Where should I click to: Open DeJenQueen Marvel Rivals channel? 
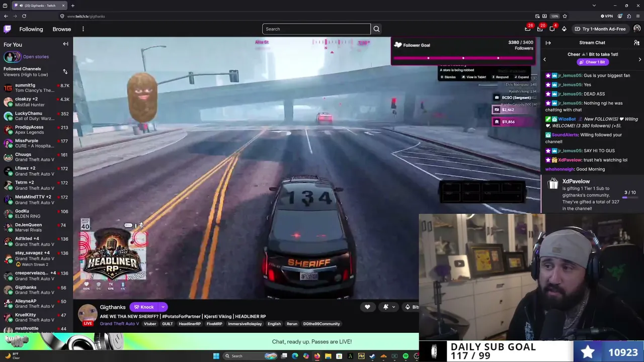click(x=36, y=228)
